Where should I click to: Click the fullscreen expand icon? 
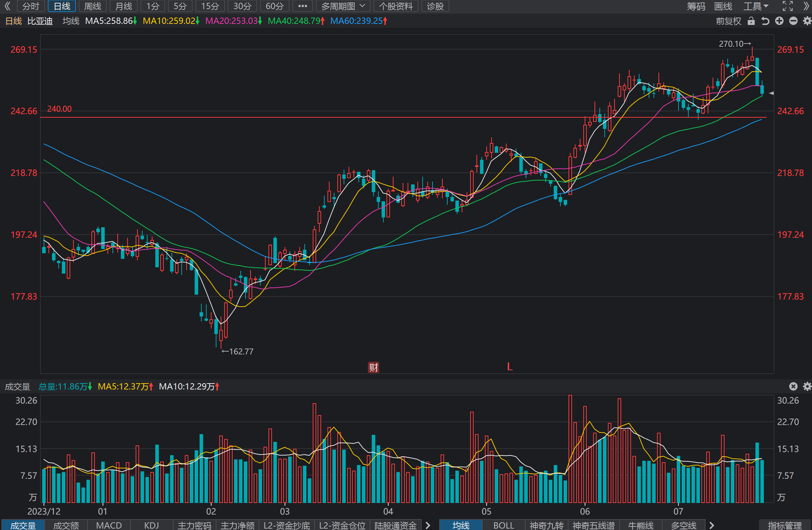788,6
